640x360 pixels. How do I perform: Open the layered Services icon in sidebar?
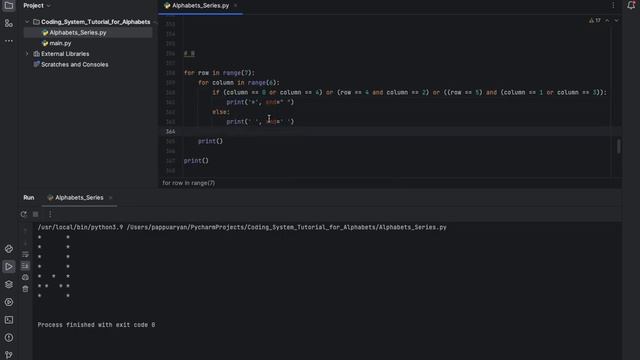coord(9,284)
